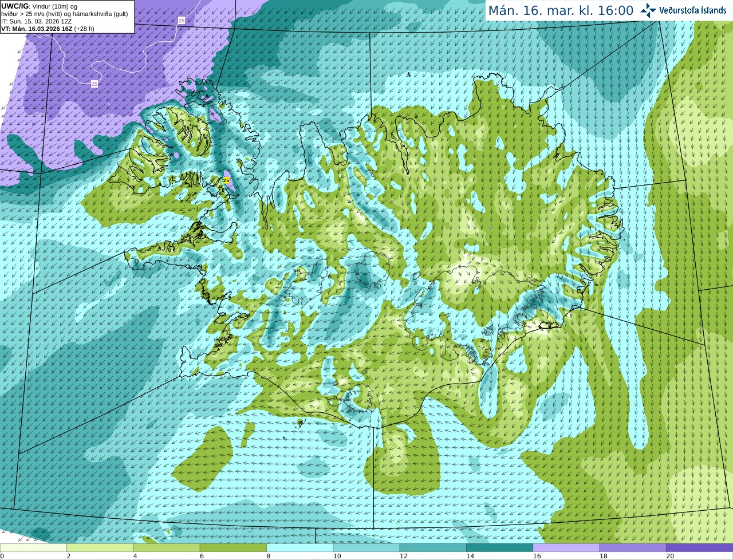Click the 'UWC/IG: Vindur (10m) og' line

click(39, 6)
